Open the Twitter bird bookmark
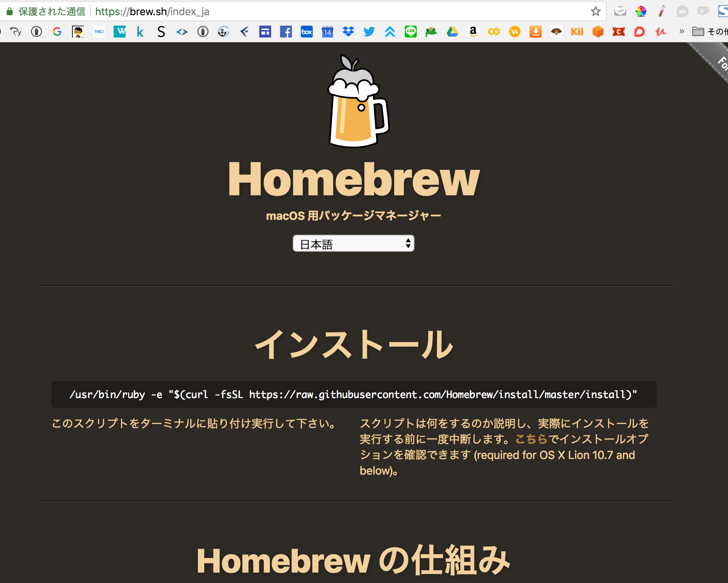728x583 pixels. pos(369,32)
